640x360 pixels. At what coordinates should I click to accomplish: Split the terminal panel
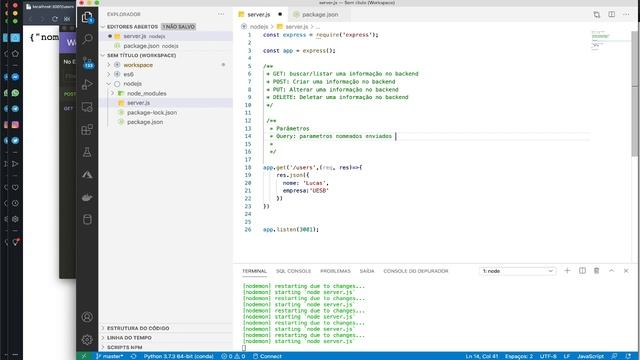(x=582, y=271)
